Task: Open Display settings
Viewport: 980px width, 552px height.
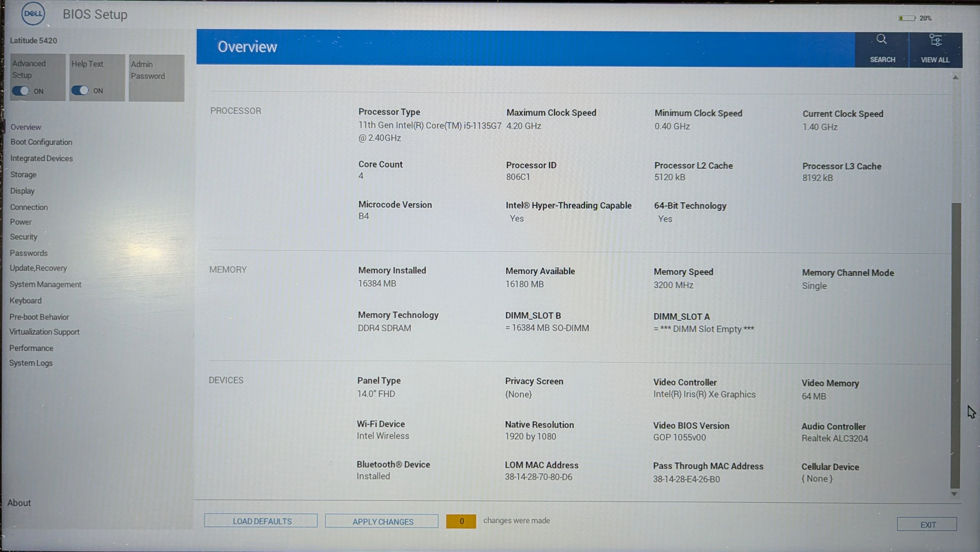Action: coord(22,191)
